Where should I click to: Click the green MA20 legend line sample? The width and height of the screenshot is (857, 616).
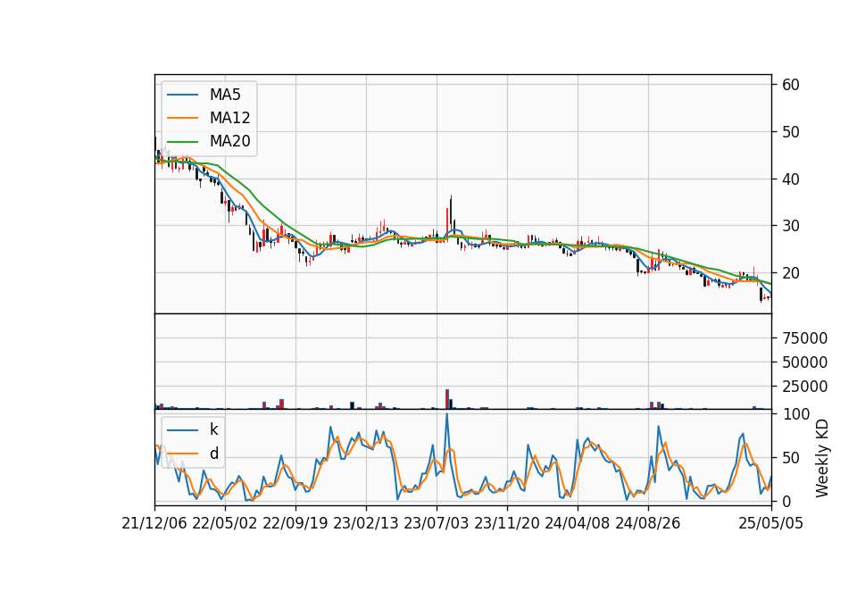[x=182, y=141]
